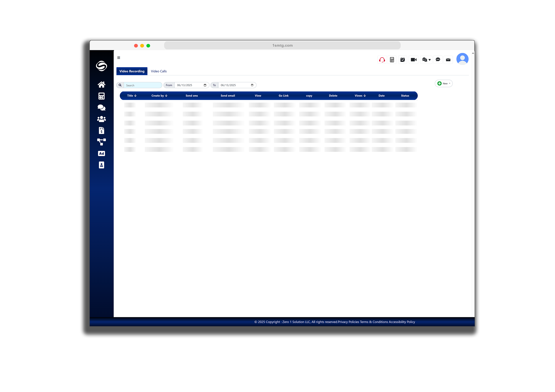Open the calendar check icon
Screen dimensions: 555x392
402,60
